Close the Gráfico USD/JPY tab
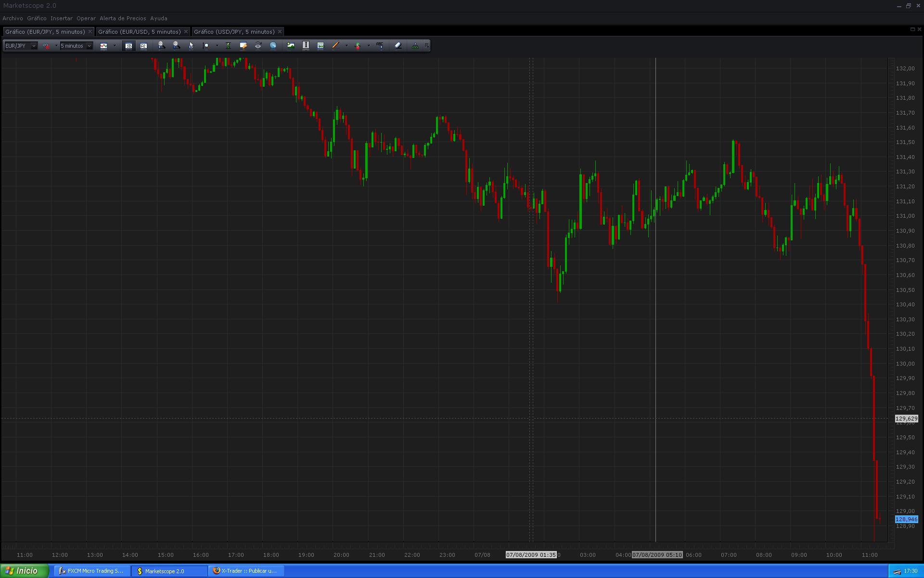The width and height of the screenshot is (924, 578). click(280, 32)
